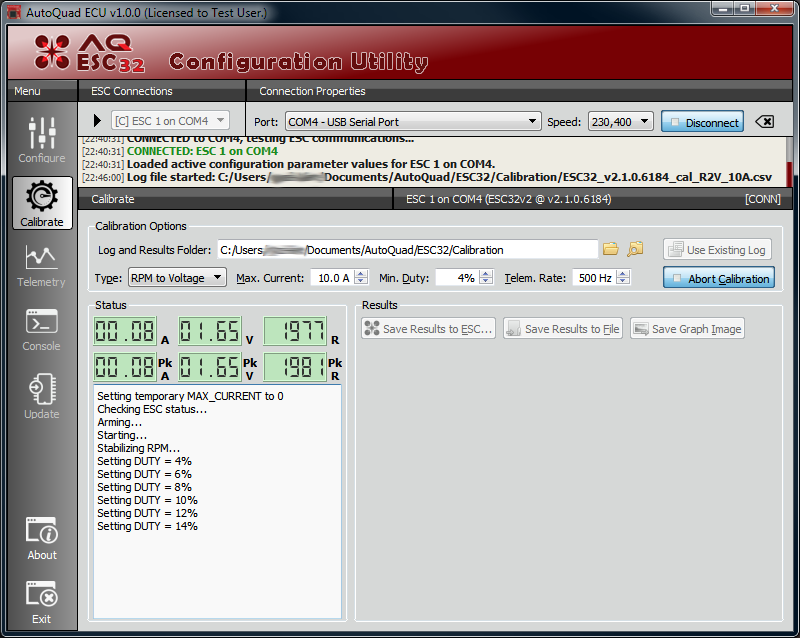Click 'Setting DUTY = 8%' line
This screenshot has width=800, height=638.
(x=144, y=487)
